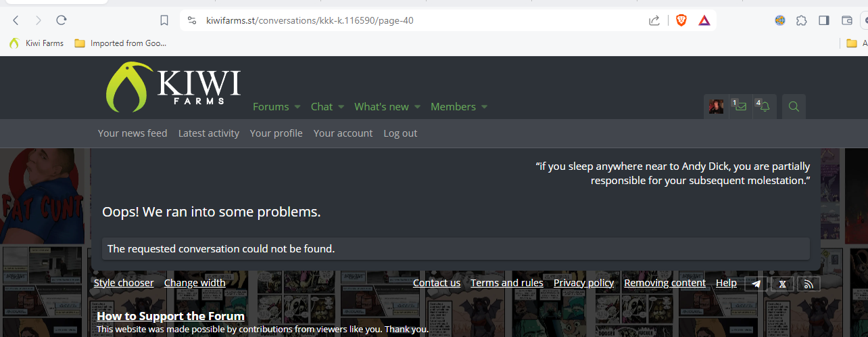Open the Privacy policy link
Viewport: 868px width, 337px height.
[584, 283]
